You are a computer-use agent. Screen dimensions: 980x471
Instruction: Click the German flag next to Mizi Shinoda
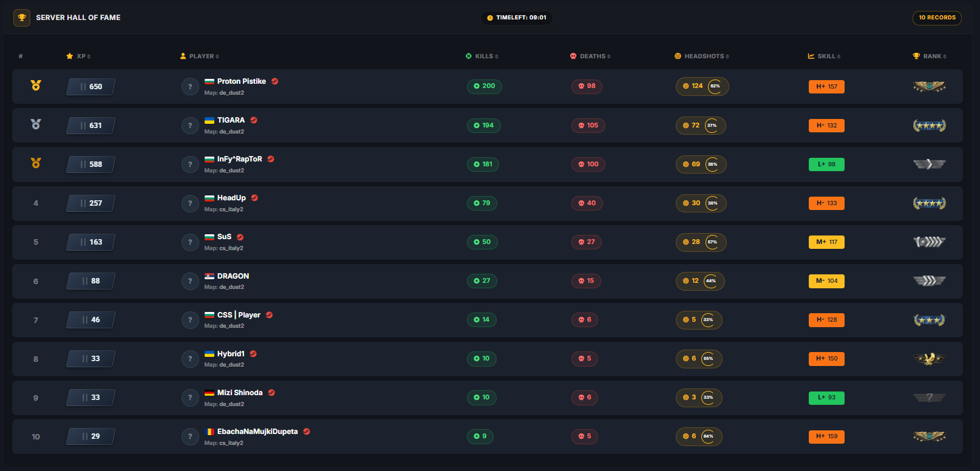[x=209, y=393]
